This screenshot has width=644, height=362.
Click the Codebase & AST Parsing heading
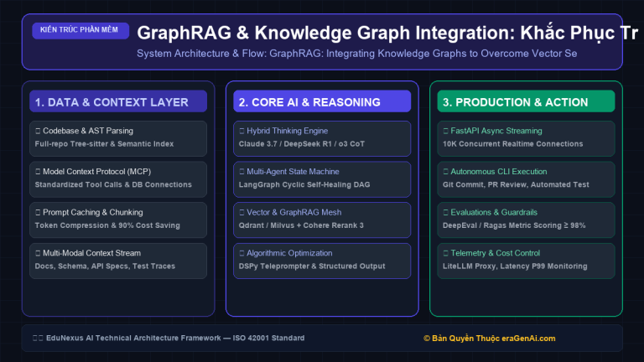tap(88, 131)
